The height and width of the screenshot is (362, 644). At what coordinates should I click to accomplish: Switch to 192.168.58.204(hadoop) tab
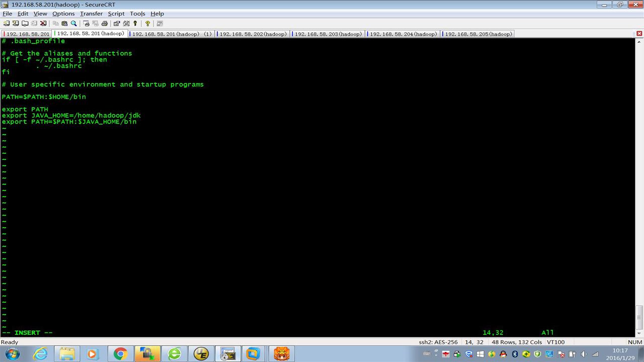pyautogui.click(x=403, y=34)
